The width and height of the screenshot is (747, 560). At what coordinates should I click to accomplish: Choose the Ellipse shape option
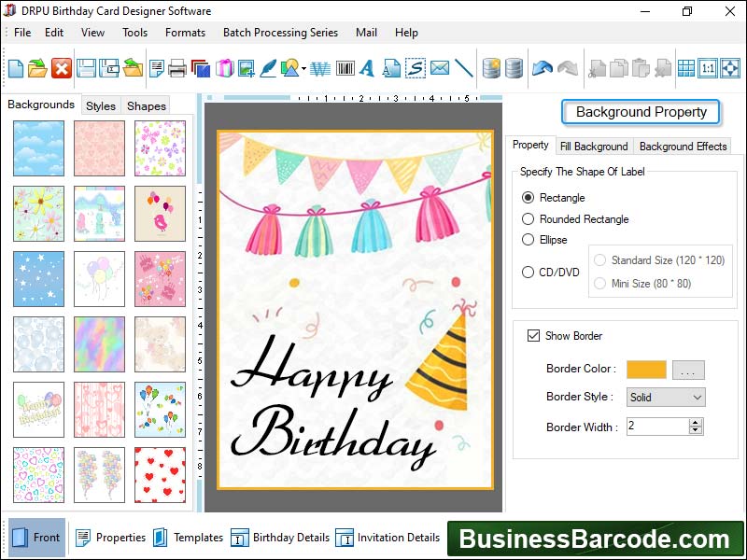coord(529,240)
